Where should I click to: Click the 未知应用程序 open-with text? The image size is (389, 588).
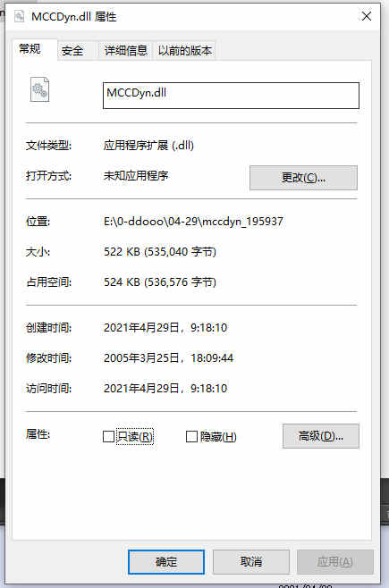(136, 175)
